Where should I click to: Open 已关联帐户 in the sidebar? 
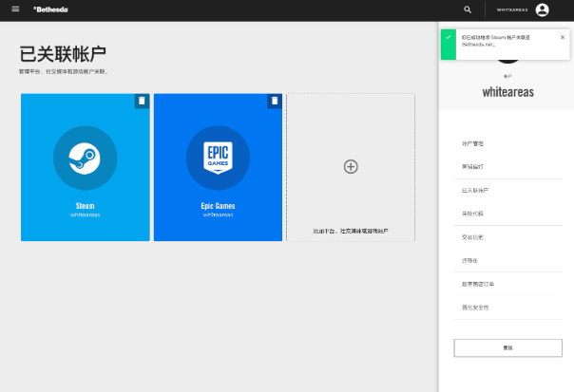(507, 191)
